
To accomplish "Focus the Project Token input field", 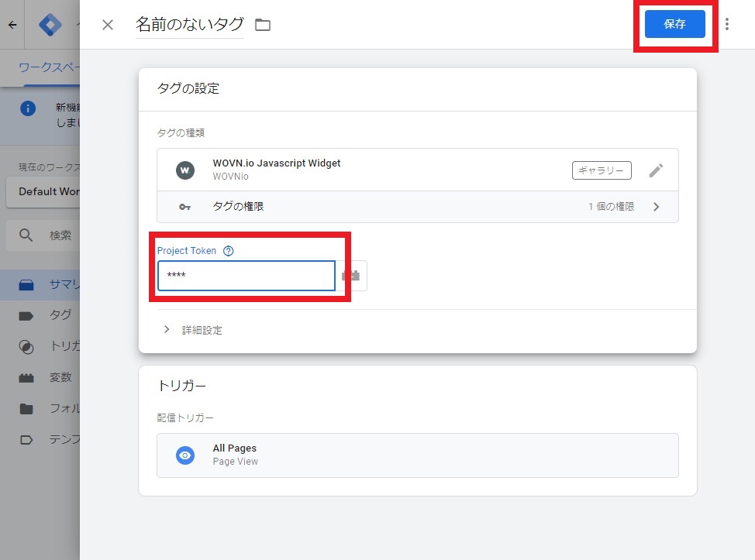I will click(x=246, y=276).
